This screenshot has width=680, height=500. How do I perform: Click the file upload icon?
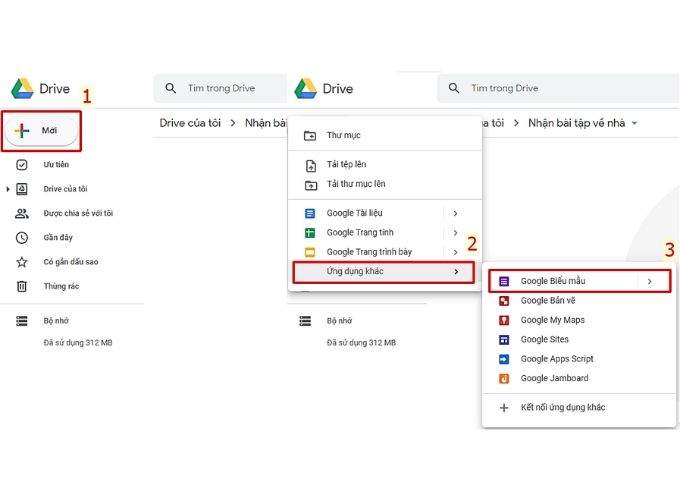pos(311,166)
